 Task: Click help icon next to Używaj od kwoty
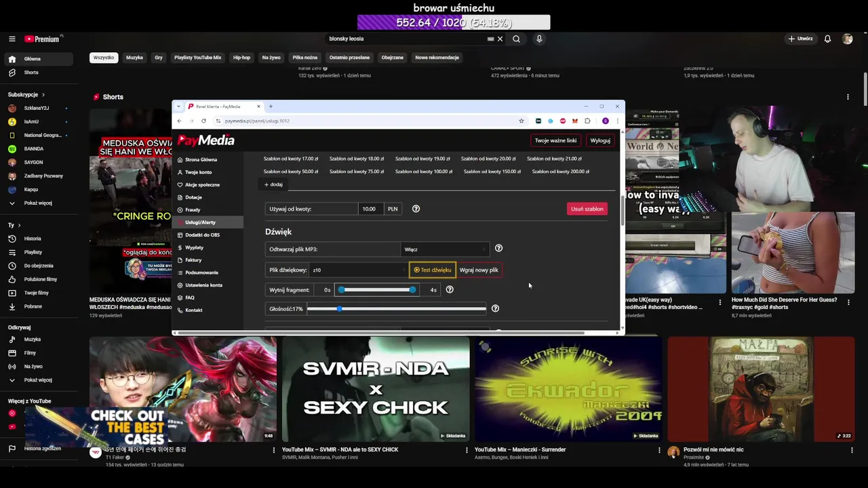click(x=416, y=209)
